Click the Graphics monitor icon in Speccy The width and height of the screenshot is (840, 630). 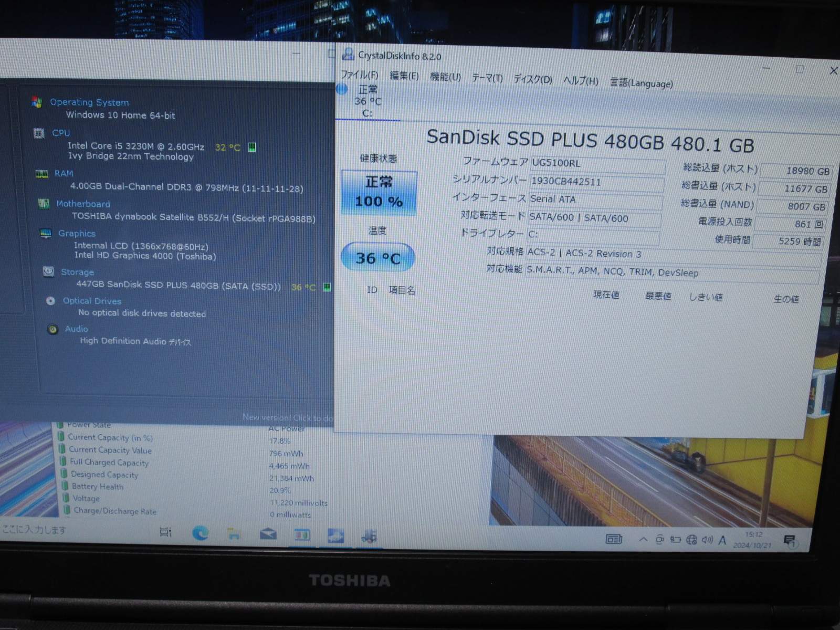tap(46, 234)
